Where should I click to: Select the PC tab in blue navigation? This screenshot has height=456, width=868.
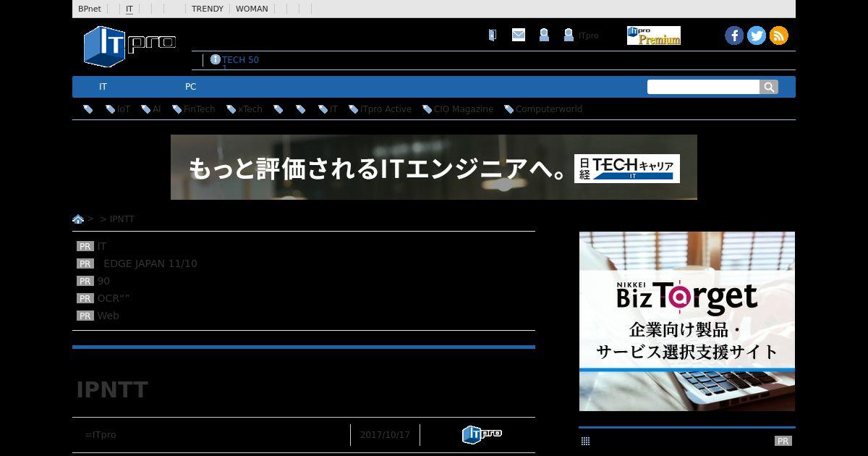click(x=190, y=87)
